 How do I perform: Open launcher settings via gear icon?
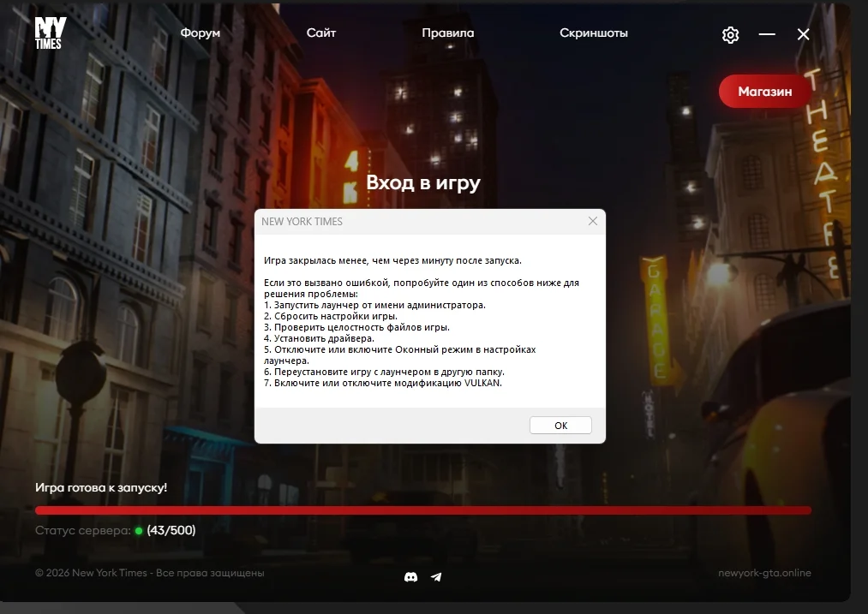(730, 34)
